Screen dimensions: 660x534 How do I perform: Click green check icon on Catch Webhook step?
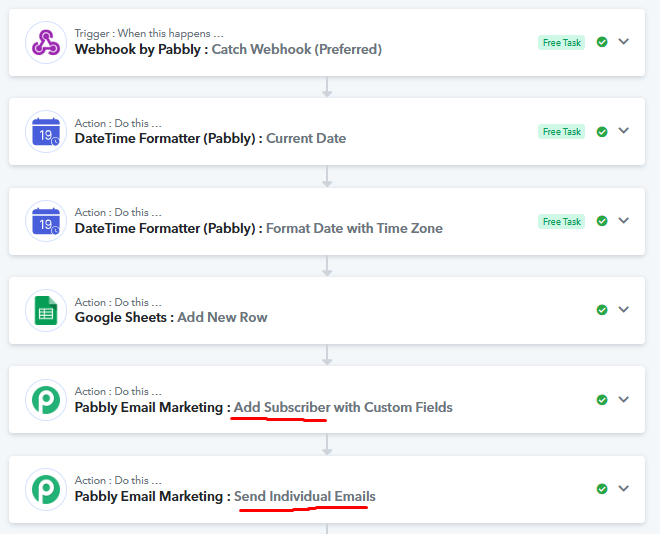point(602,42)
